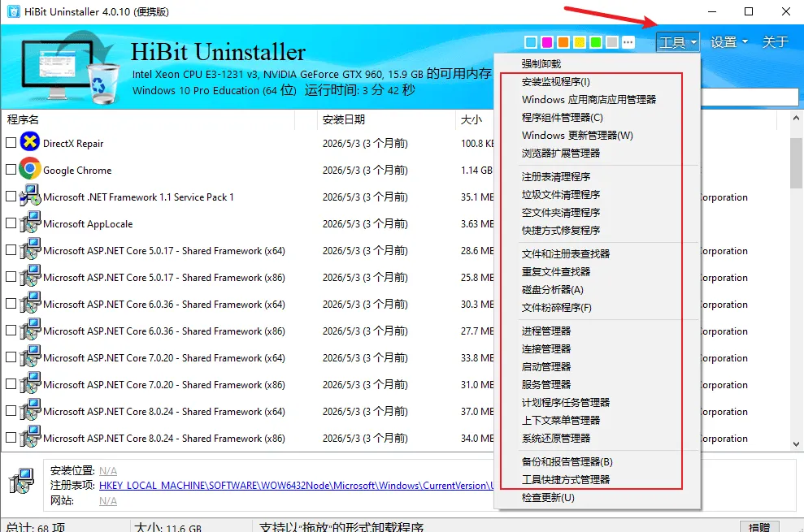The height and width of the screenshot is (532, 804).
Task: Click the 捐赠 button
Action: pos(759,527)
